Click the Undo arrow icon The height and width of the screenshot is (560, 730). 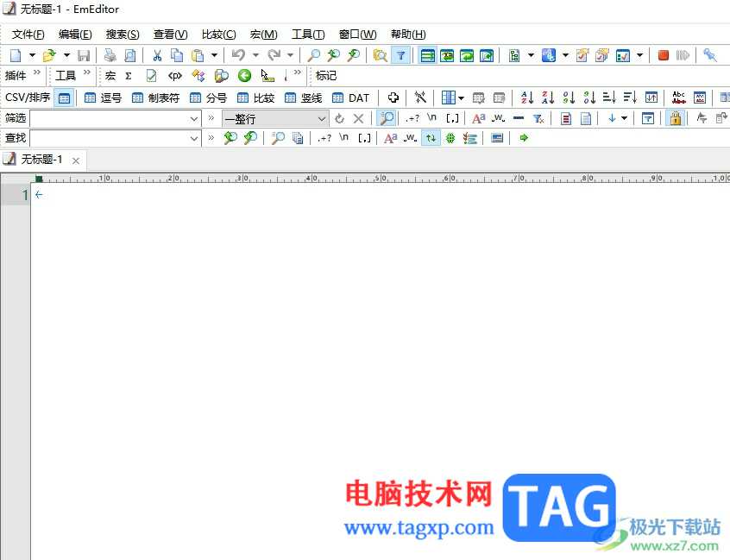coord(238,55)
